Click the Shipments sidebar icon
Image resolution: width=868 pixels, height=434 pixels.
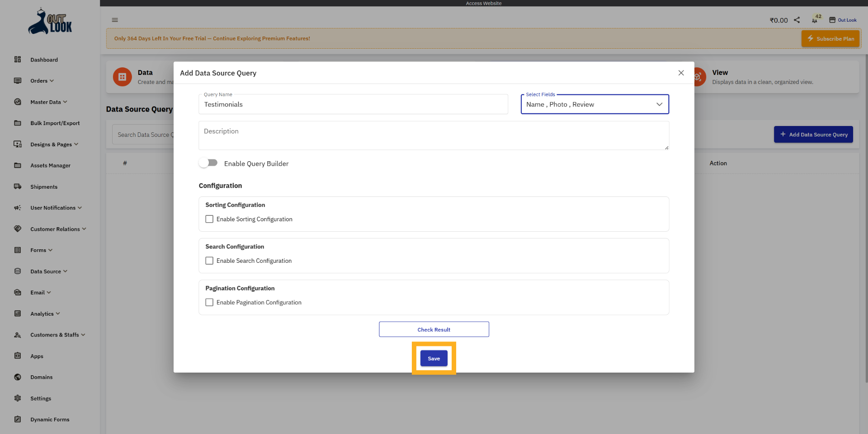(x=18, y=187)
